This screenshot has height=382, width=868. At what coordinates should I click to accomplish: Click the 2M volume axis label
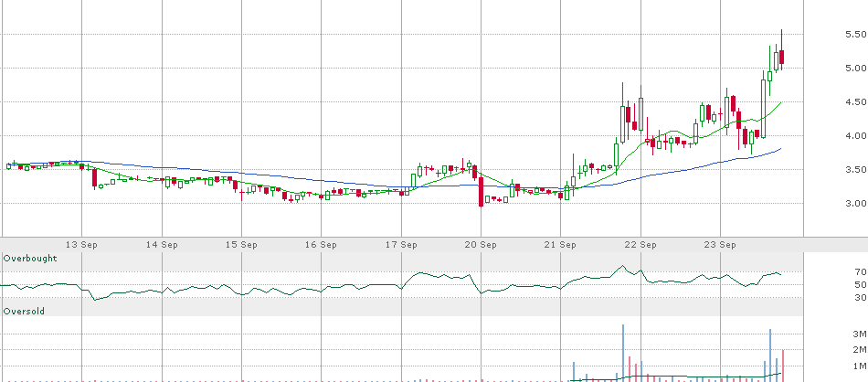coord(859,350)
